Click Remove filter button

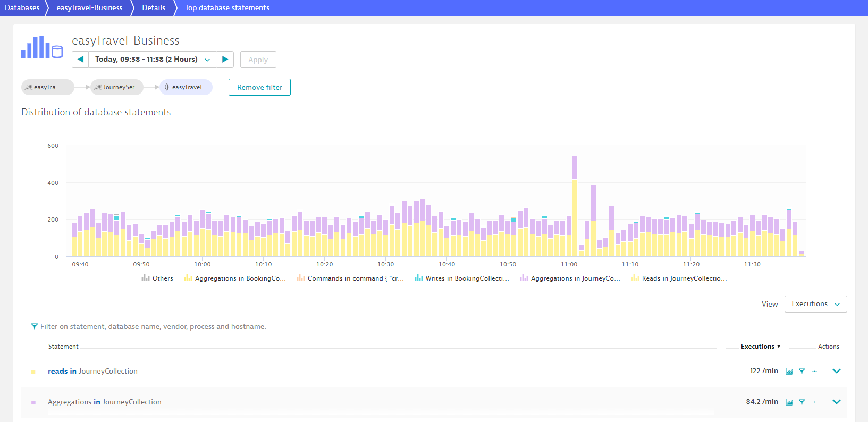[x=259, y=87]
